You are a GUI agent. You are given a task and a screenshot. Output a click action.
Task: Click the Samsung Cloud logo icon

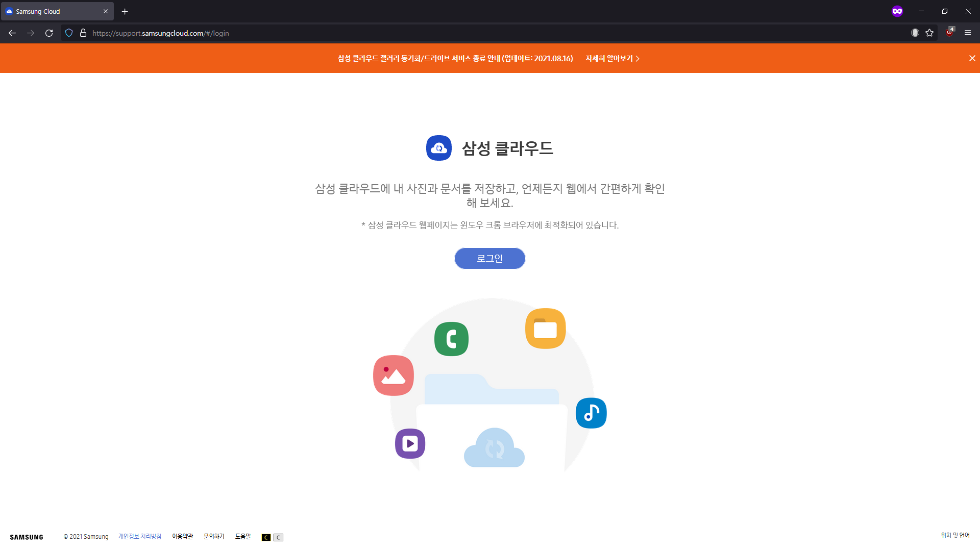tap(438, 148)
